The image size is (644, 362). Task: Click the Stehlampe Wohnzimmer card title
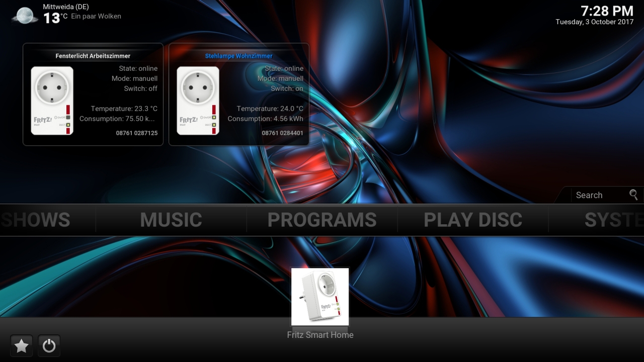click(x=239, y=56)
